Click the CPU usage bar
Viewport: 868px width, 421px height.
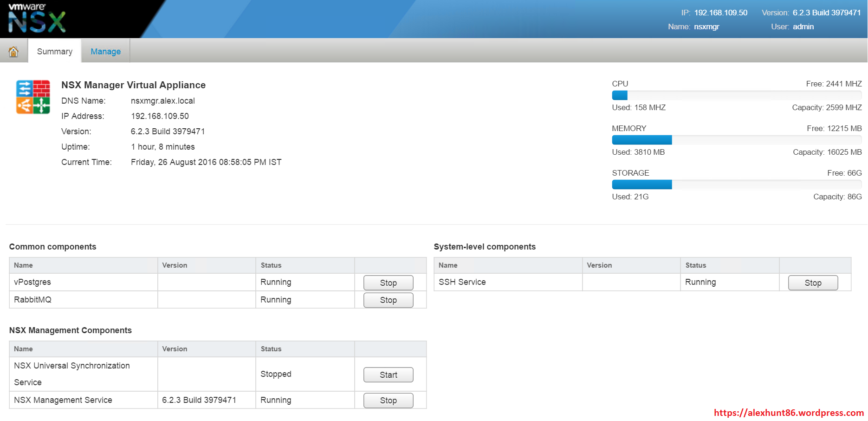(736, 95)
